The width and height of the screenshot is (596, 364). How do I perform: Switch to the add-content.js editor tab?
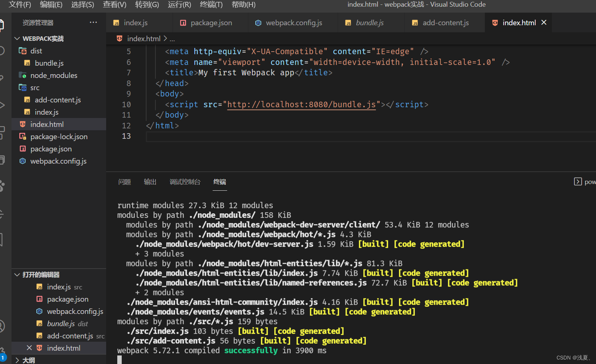click(445, 23)
